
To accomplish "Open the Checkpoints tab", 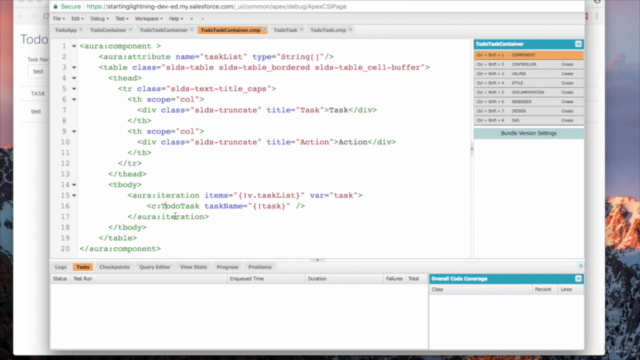I will [x=114, y=267].
